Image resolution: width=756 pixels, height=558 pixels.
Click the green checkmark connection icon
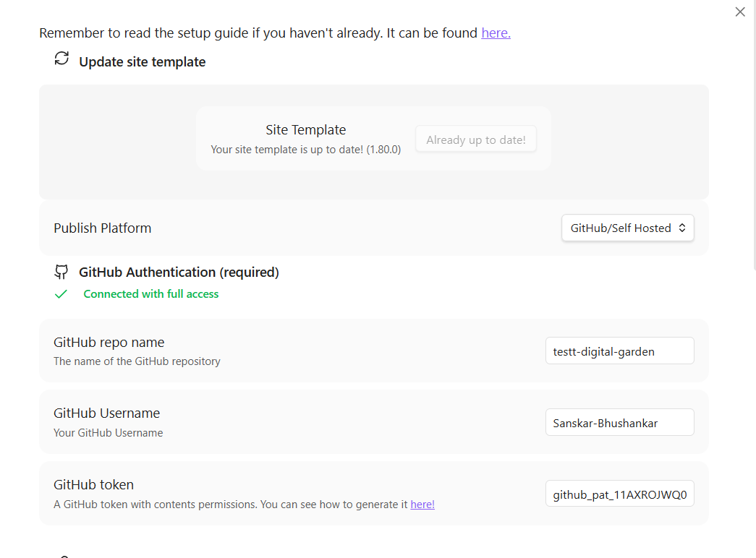pos(61,294)
